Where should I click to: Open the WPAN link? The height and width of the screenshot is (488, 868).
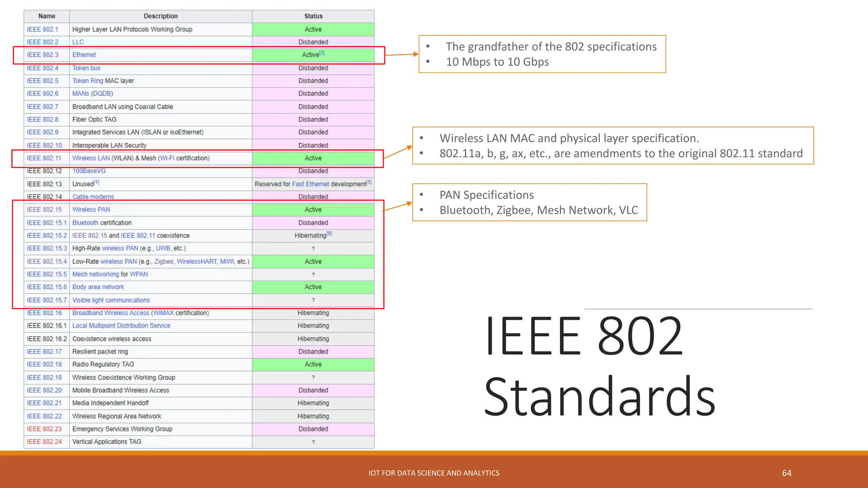[x=139, y=274]
